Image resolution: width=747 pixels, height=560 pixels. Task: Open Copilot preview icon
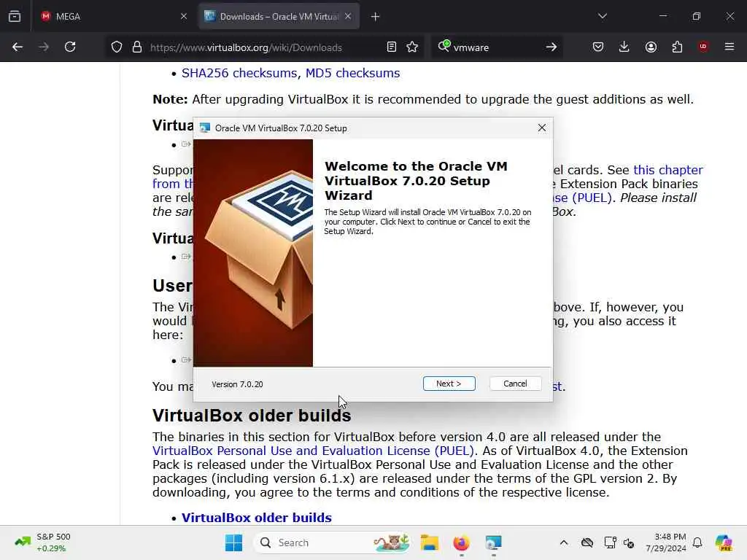[x=724, y=542]
